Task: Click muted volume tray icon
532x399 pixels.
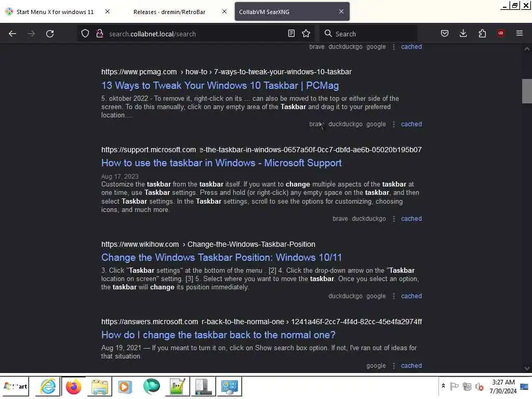Action: coord(480,386)
